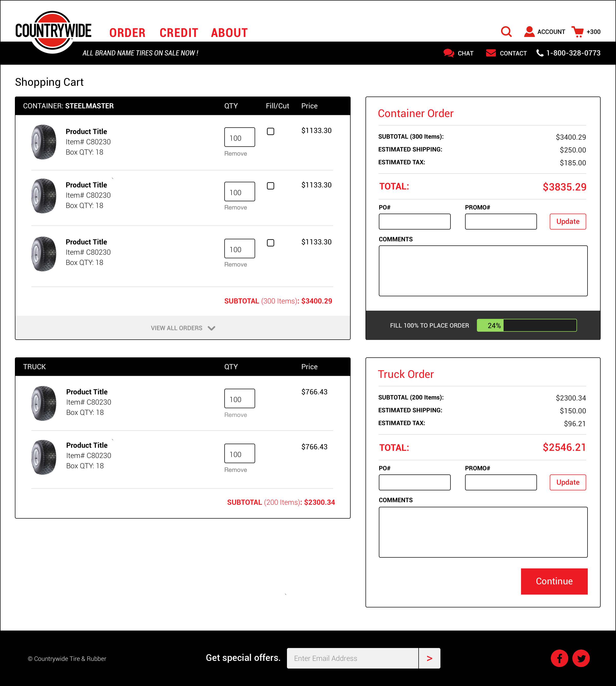Screen dimensions: 616x686
Task: Open the Twitter social icon
Action: (x=581, y=658)
